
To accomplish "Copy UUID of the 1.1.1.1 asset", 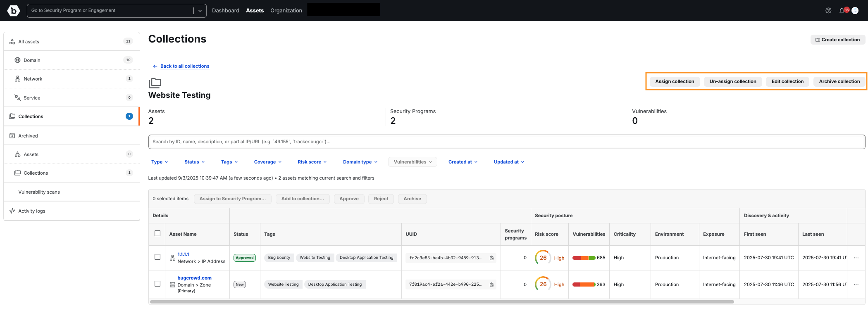I will pos(492,258).
